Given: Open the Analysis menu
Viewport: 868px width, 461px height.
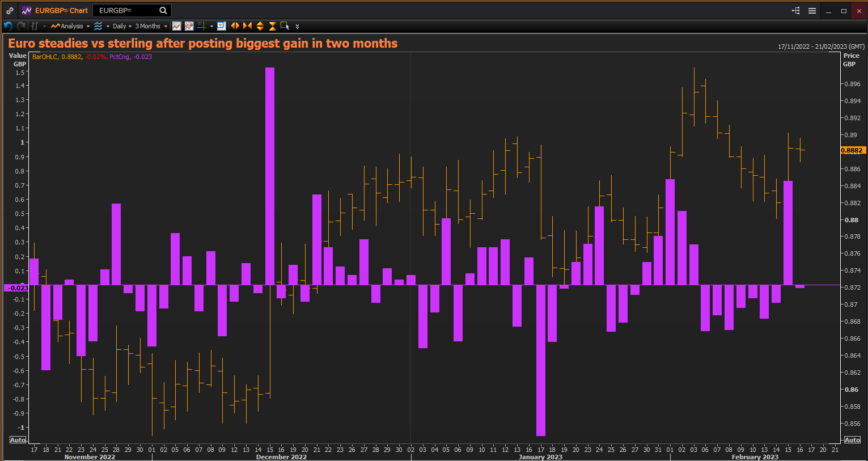Looking at the screenshot, I should pos(70,26).
